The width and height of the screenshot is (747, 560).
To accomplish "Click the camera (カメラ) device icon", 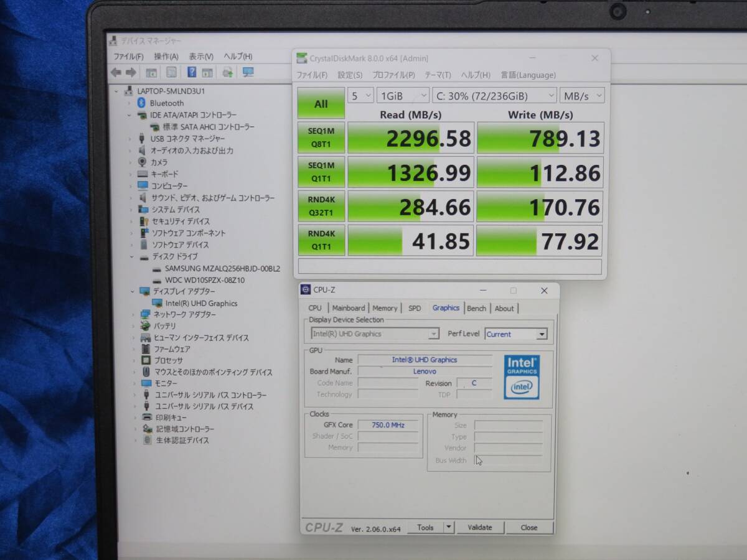I will [143, 162].
